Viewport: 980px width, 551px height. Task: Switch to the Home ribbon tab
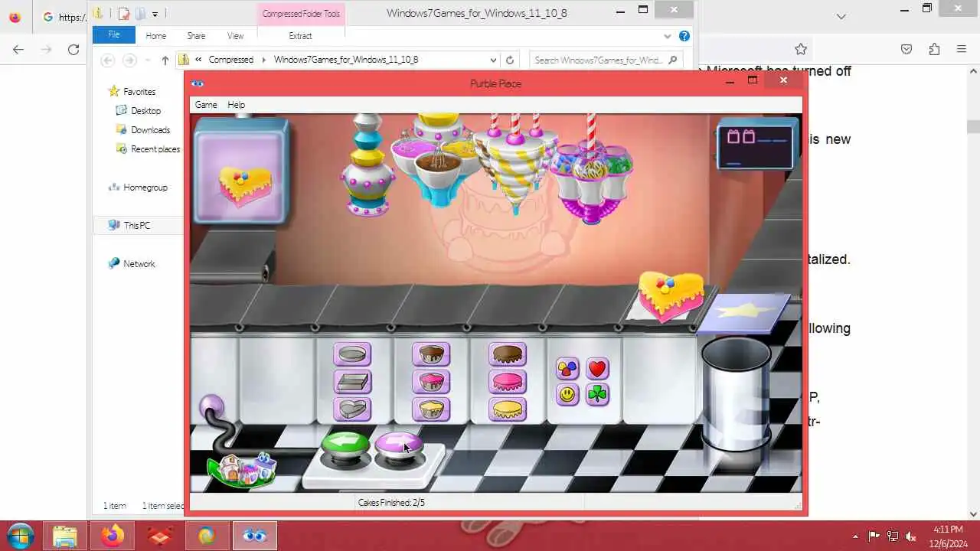tap(155, 36)
